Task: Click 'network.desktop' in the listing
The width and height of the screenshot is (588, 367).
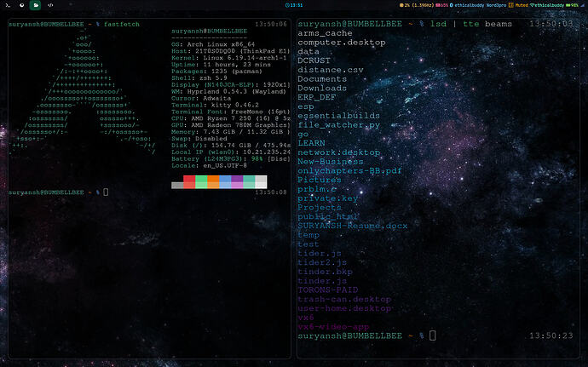Action: click(338, 152)
